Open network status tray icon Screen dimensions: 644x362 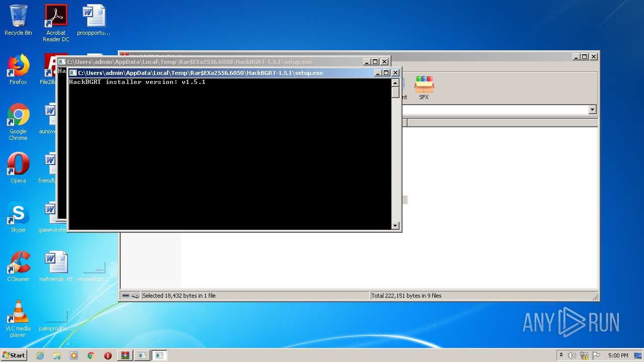click(584, 355)
